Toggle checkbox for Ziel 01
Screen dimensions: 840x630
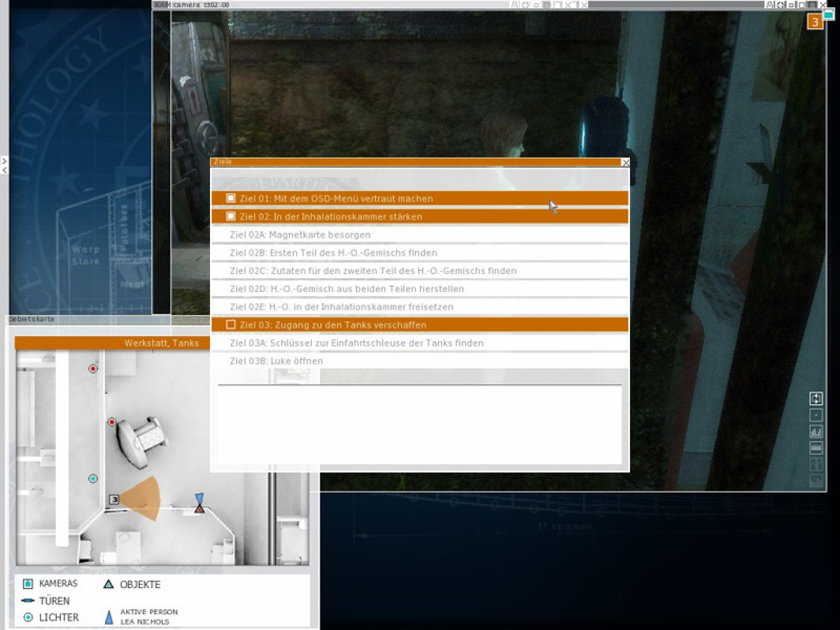pyautogui.click(x=231, y=198)
